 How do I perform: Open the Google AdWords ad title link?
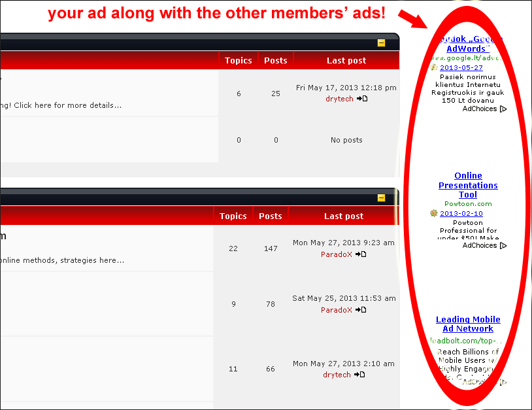(468, 44)
